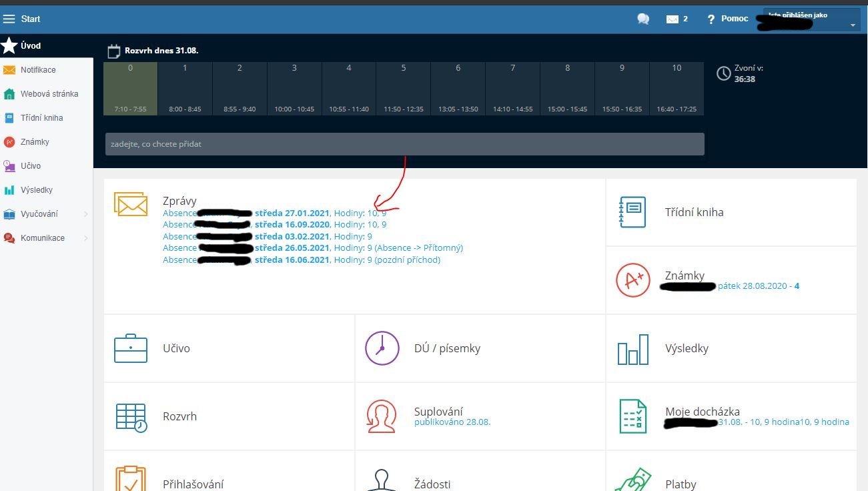Click the DÚ / písemky clock icon
Image resolution: width=868 pixels, height=491 pixels.
(x=382, y=348)
